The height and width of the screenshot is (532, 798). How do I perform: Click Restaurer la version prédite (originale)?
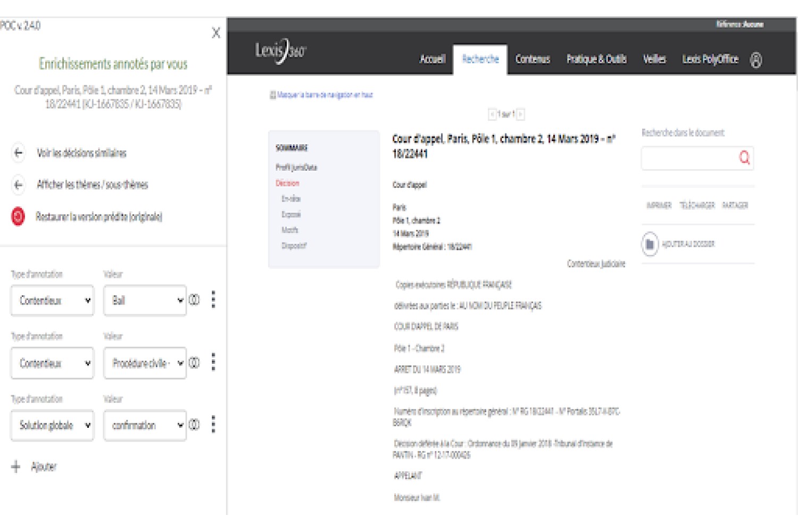[x=98, y=217]
